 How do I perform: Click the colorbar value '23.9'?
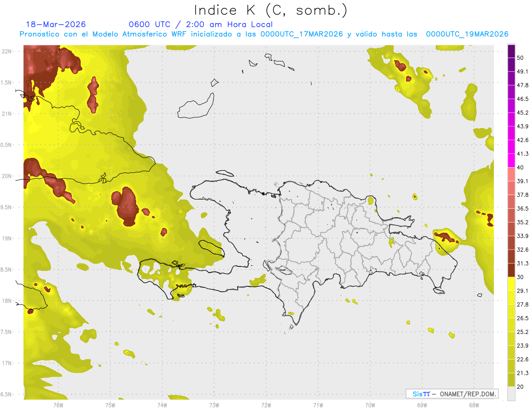[523, 346]
